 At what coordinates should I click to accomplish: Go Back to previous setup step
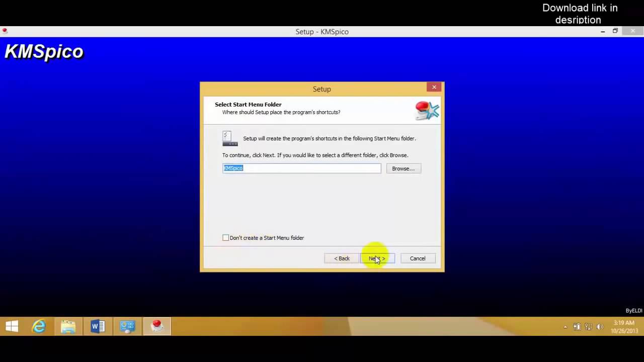[x=342, y=258]
